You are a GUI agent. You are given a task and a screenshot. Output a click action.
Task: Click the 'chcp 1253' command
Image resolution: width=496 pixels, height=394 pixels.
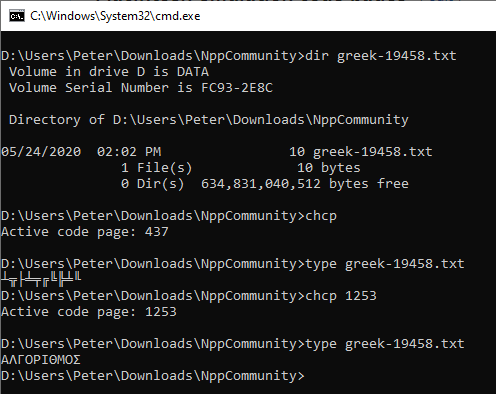point(341,296)
